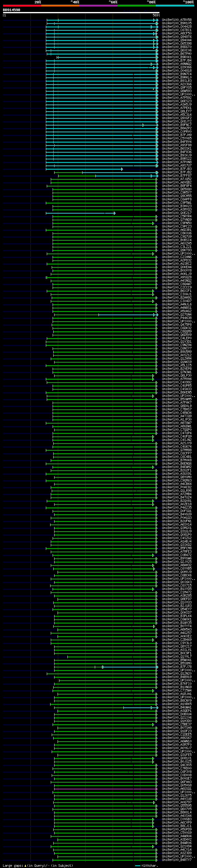Select the cyan ~100% identity legend segment
The image size is (197, 868).
175,6
